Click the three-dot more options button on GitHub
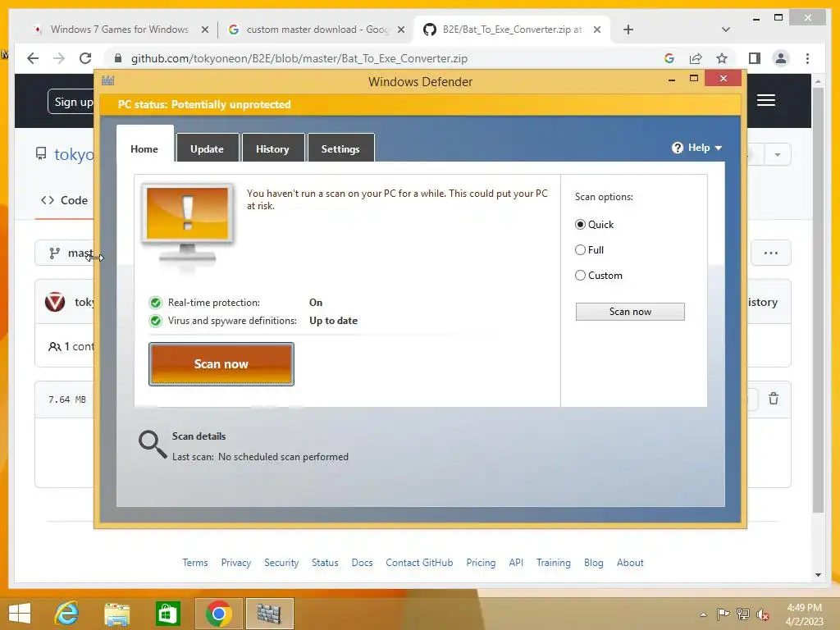The image size is (840, 630). 771,253
